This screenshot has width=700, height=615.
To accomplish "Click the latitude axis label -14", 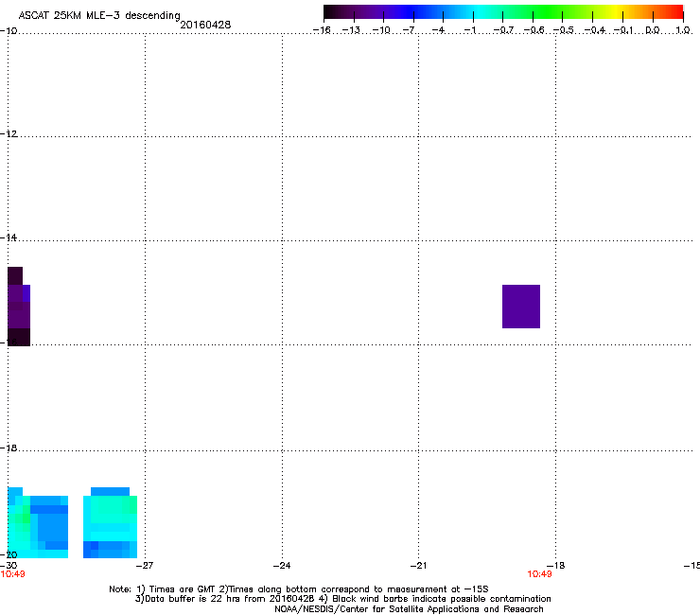I will point(9,237).
